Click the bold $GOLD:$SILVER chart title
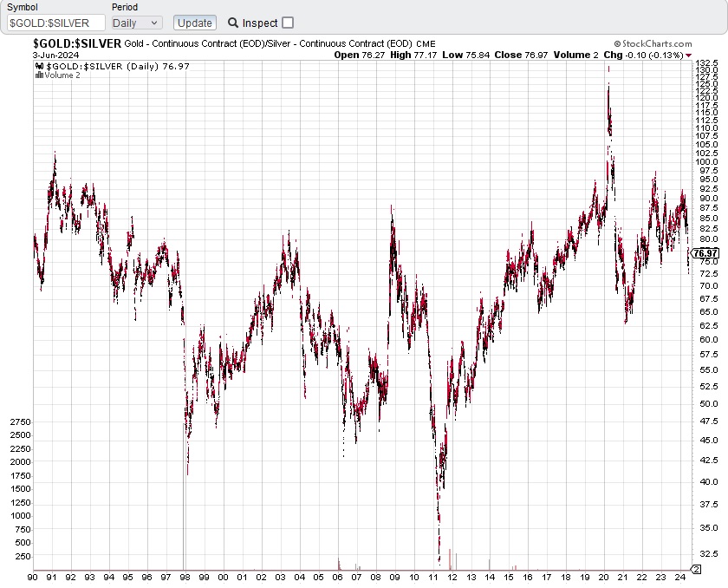Screen dimensions: 728x588 (x=76, y=43)
